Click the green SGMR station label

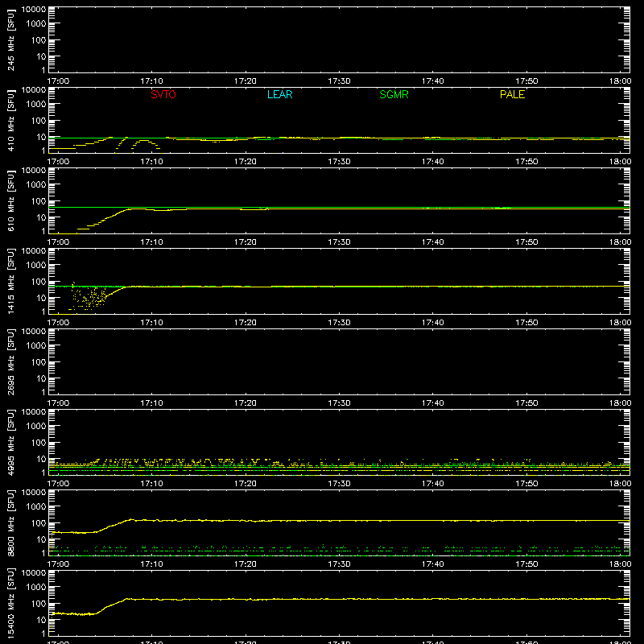point(394,94)
